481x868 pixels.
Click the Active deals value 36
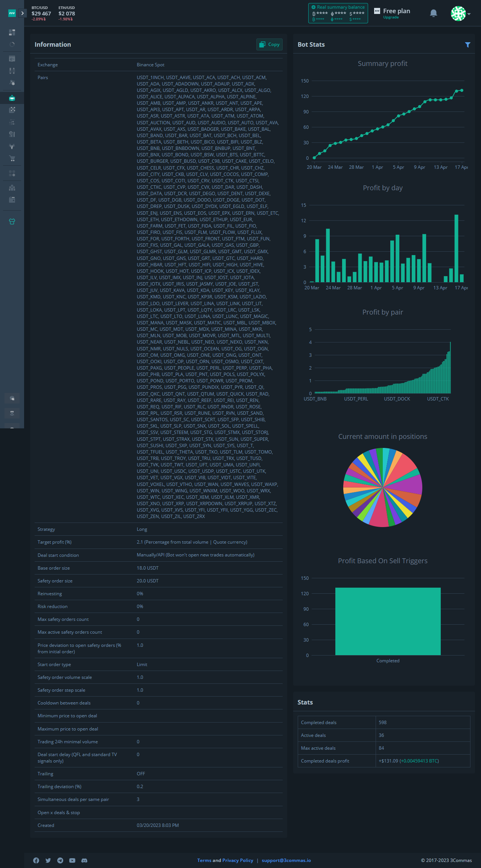coord(381,735)
